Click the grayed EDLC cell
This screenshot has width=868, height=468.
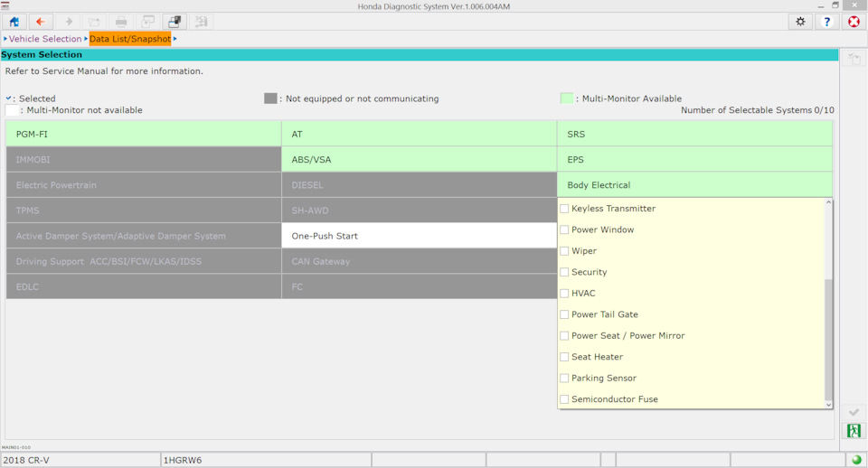coord(144,286)
